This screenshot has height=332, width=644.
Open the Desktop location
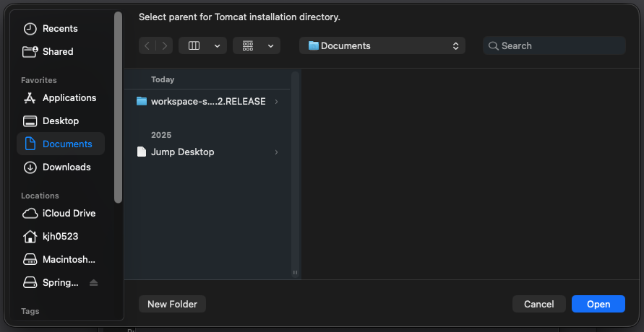point(61,121)
